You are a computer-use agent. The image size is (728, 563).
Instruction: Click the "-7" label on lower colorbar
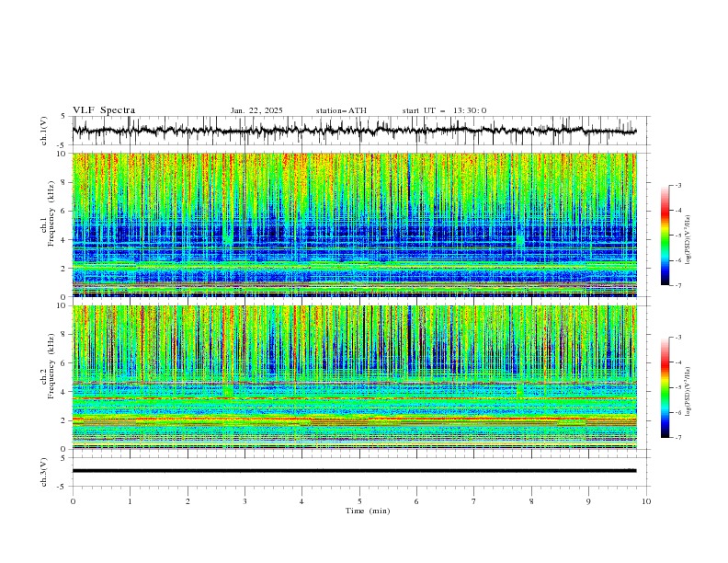tap(677, 438)
